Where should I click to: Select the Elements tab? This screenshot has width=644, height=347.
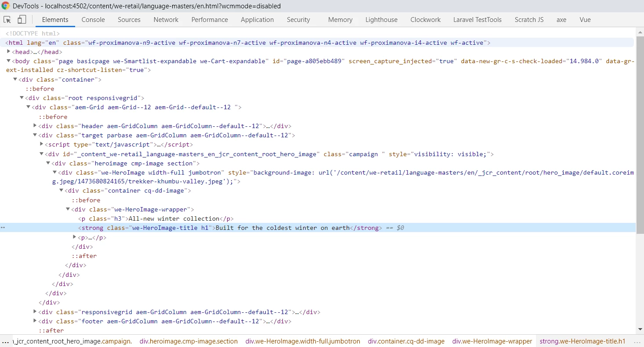[x=55, y=20]
